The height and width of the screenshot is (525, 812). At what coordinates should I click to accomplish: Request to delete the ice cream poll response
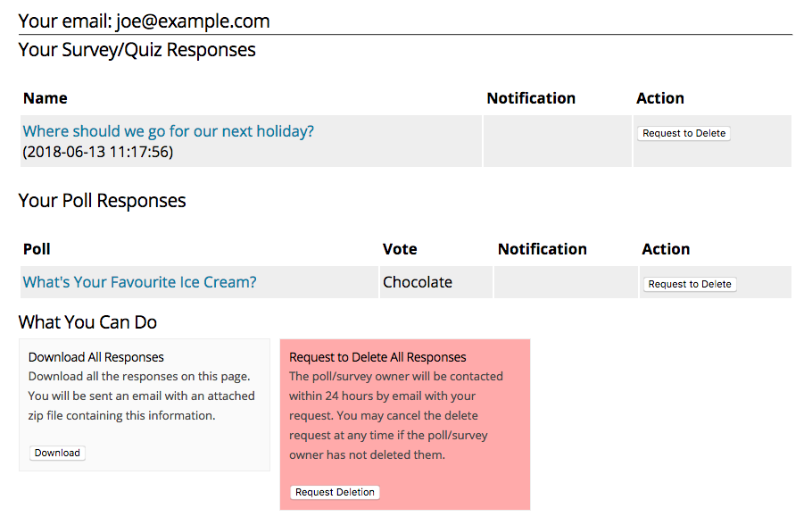coord(689,284)
